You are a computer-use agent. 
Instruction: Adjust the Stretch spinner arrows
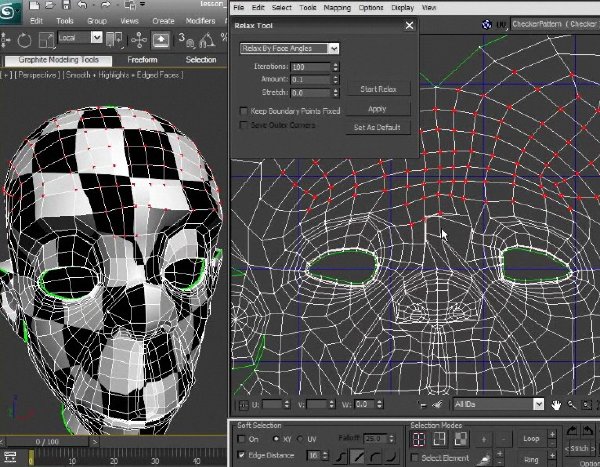(336, 93)
